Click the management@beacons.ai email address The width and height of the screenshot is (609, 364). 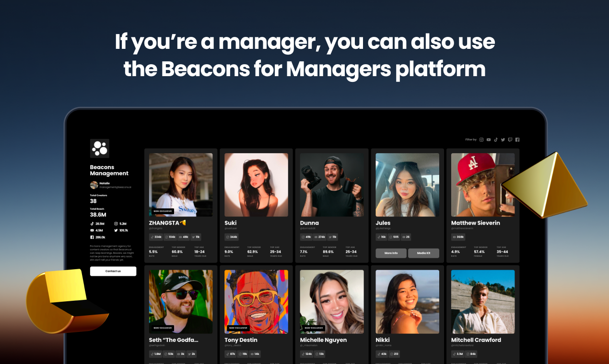point(115,187)
